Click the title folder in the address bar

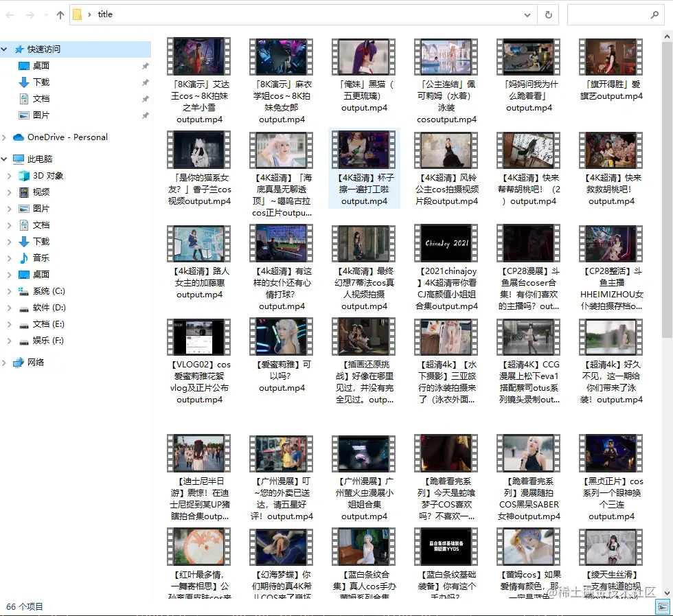104,14
